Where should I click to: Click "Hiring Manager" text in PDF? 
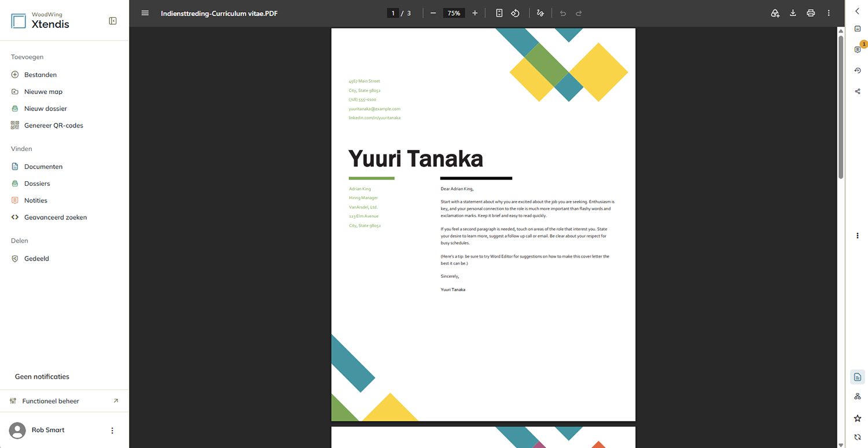click(x=363, y=198)
